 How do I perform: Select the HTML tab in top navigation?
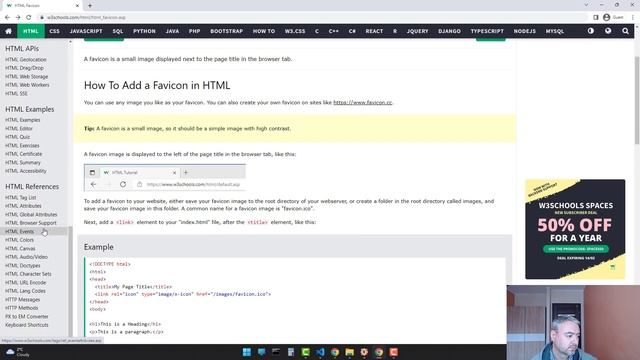pos(31,31)
